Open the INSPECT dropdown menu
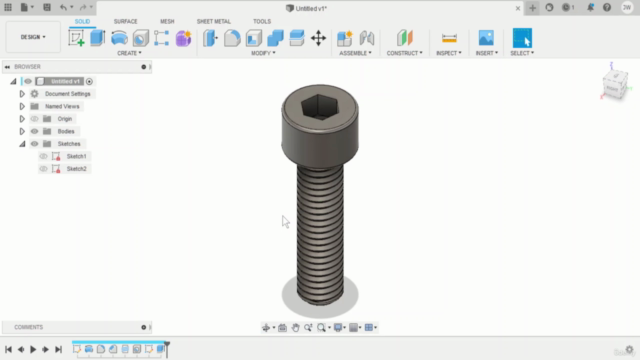640x360 pixels. click(x=449, y=53)
